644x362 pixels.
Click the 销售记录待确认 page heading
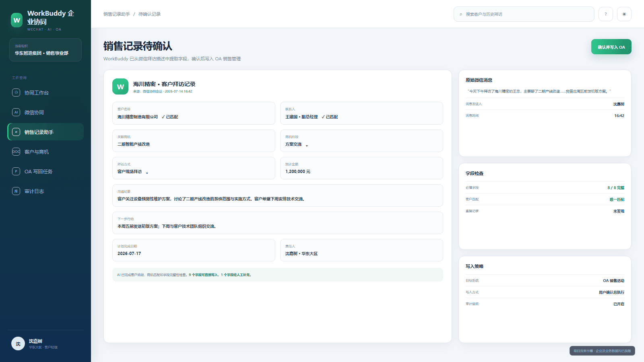138,46
